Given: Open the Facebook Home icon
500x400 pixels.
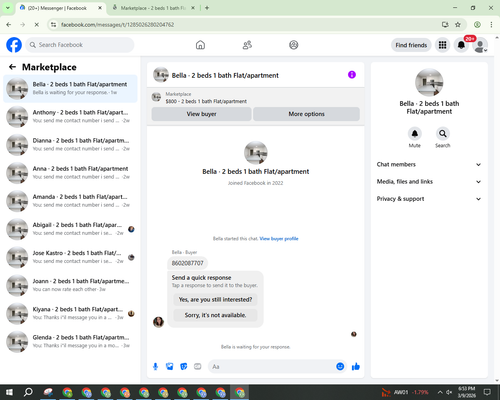Looking at the screenshot, I should (200, 45).
